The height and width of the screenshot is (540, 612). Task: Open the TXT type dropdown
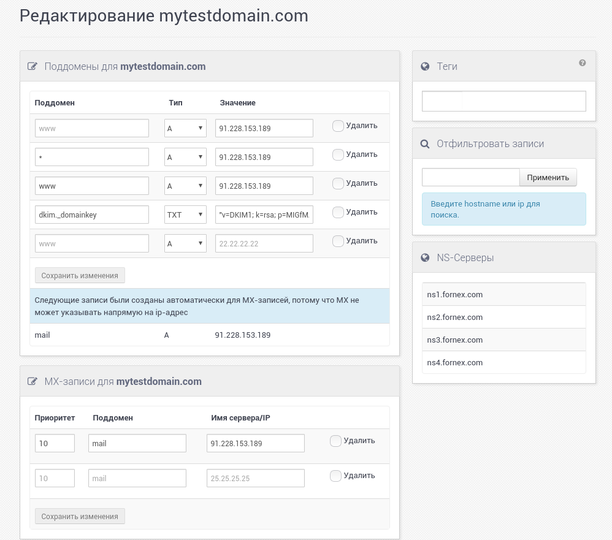pos(185,215)
